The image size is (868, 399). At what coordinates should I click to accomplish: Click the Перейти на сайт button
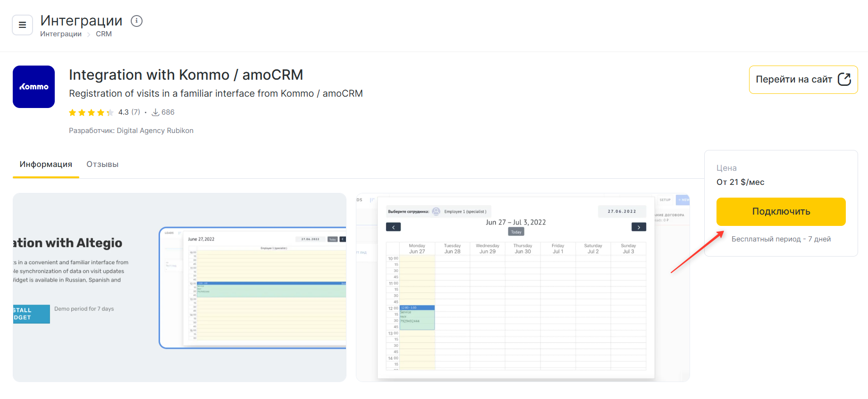click(x=803, y=80)
